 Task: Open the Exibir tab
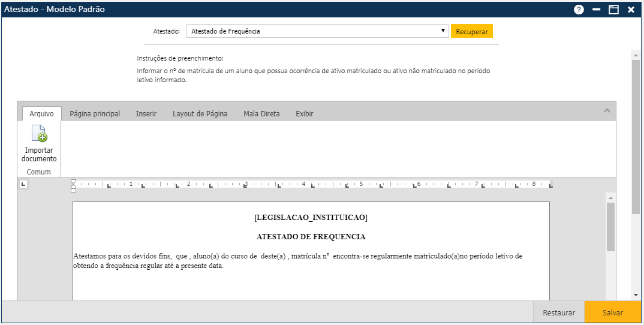[305, 113]
